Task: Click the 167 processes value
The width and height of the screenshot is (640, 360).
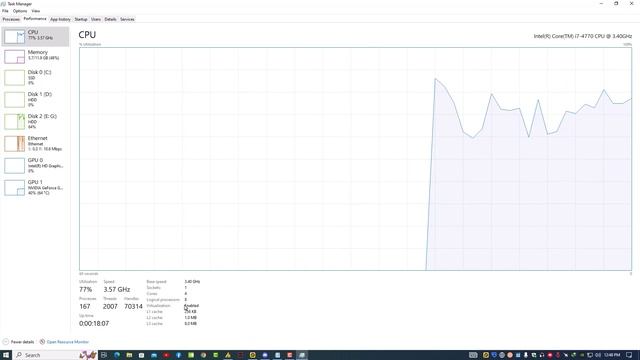Action: [84, 307]
